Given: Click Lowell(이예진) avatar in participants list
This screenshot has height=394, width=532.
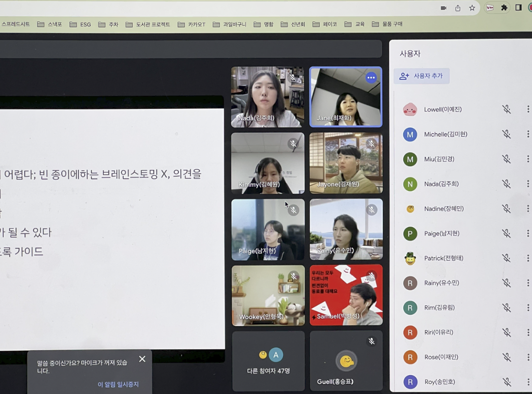Looking at the screenshot, I should (410, 109).
